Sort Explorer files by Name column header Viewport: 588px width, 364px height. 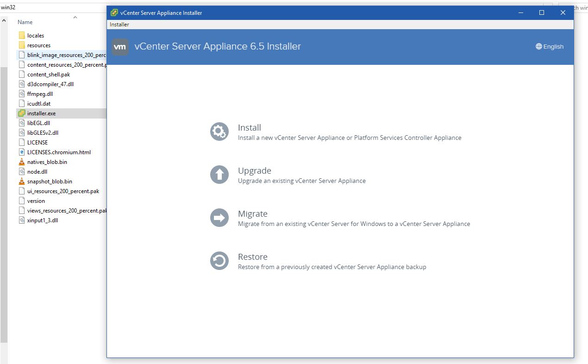(25, 22)
